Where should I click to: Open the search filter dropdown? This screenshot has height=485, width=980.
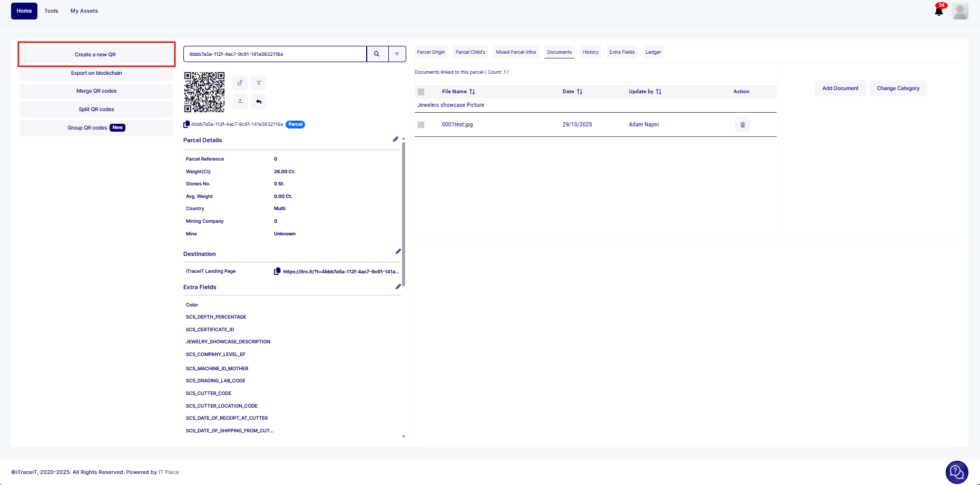click(397, 54)
